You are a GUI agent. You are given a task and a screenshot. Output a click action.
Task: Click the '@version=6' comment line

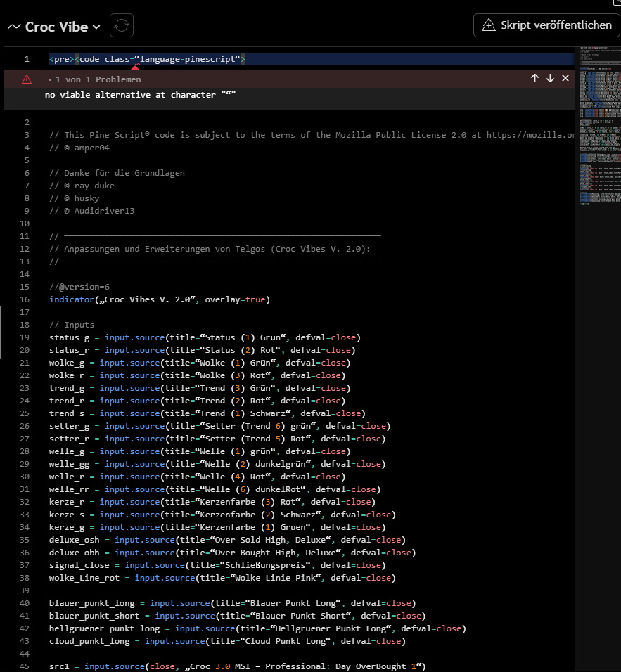click(x=79, y=287)
